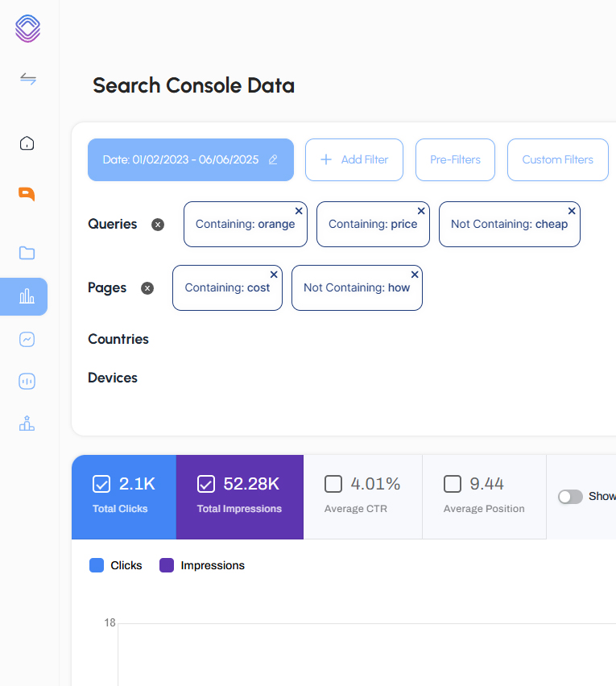
Task: Click the Add Filter button
Action: 354,159
